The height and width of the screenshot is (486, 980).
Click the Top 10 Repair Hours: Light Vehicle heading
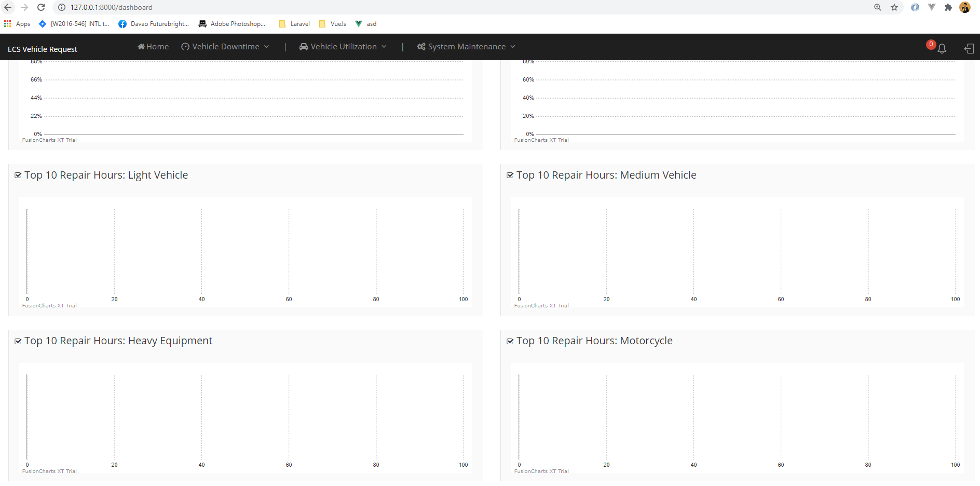[x=106, y=175]
